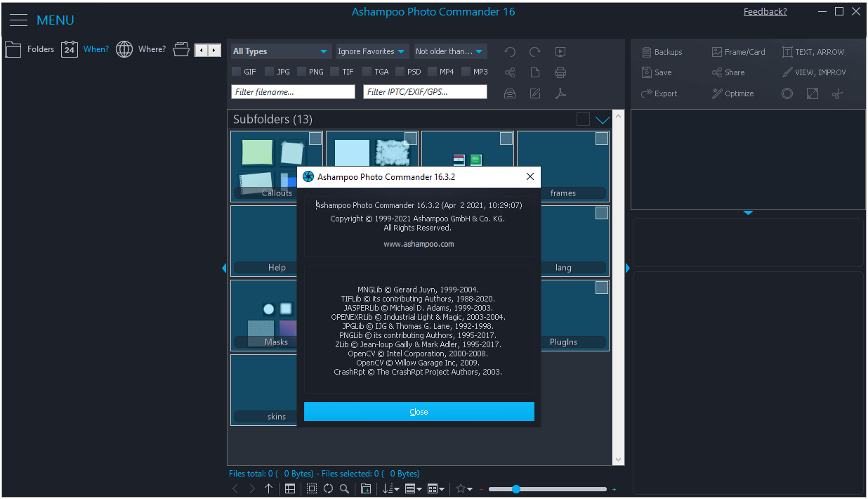Toggle the JPG file type checkbox
Screen dimensions: 868x499
[269, 72]
